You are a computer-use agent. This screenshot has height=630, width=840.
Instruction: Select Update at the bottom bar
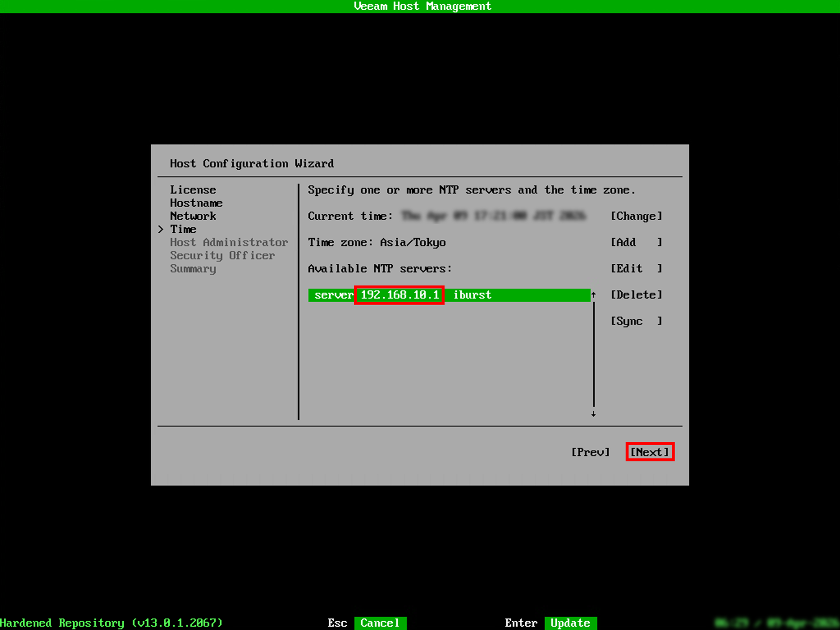[570, 623]
